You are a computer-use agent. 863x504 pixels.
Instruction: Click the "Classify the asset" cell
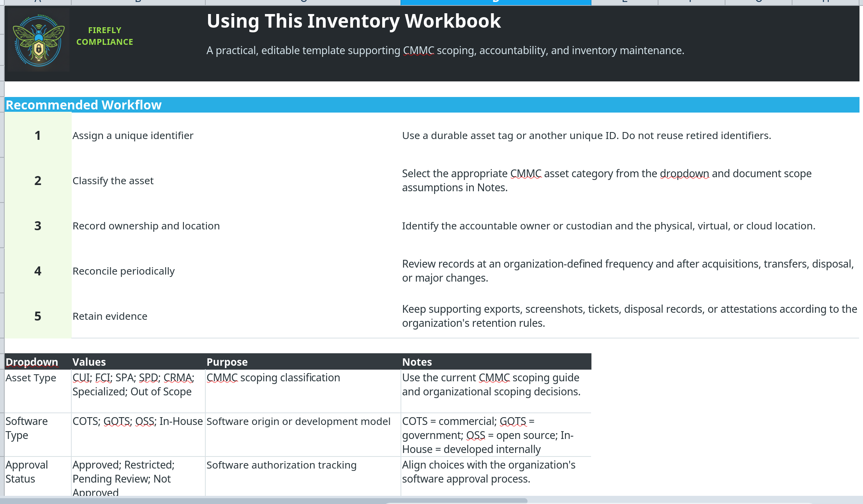tap(236, 181)
